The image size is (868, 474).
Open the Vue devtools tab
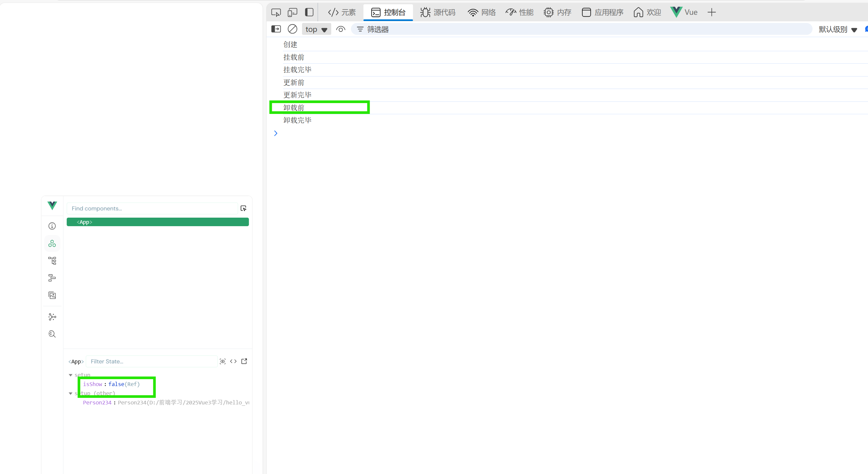coord(684,12)
